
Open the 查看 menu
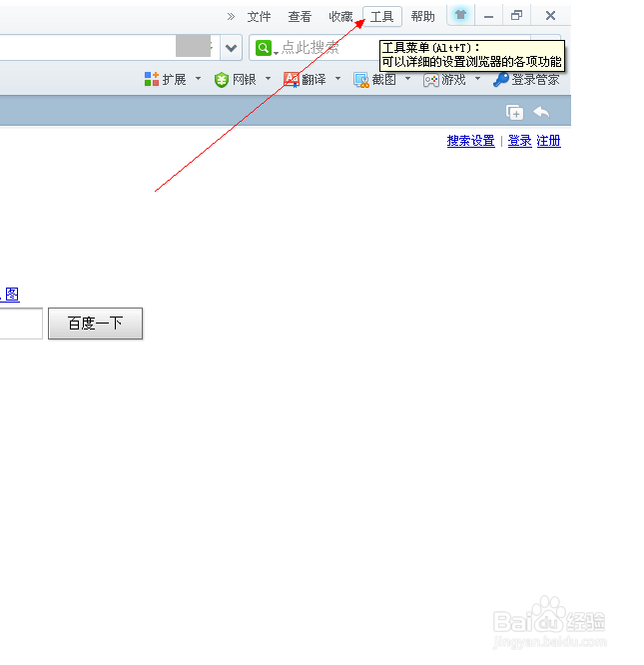(300, 17)
